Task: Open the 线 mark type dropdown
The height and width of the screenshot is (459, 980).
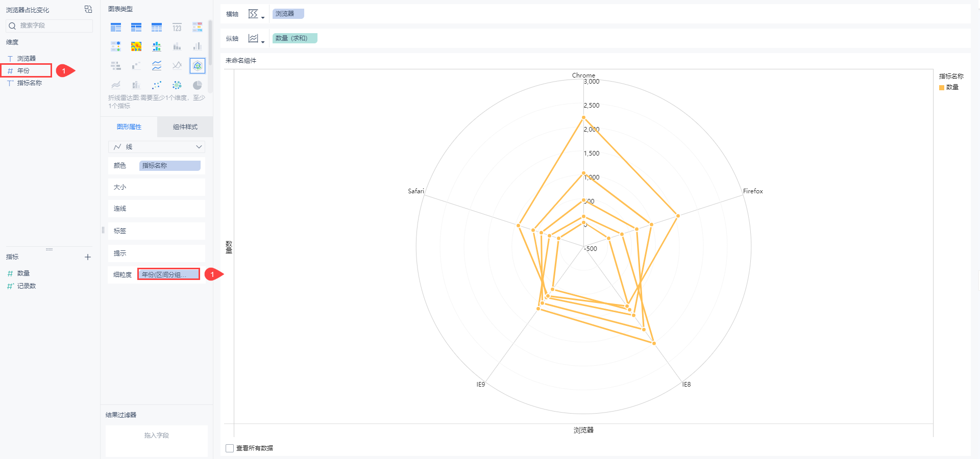Action: tap(157, 147)
